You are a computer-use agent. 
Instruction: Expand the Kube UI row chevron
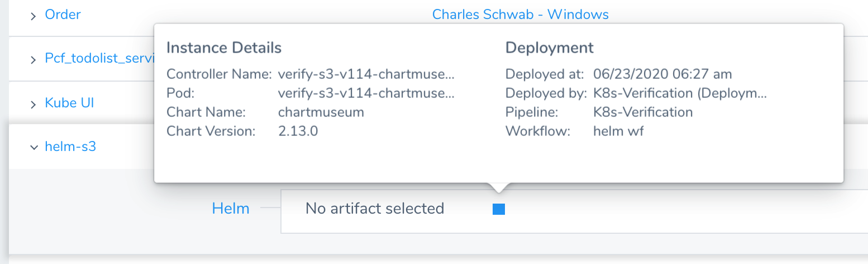[34, 104]
